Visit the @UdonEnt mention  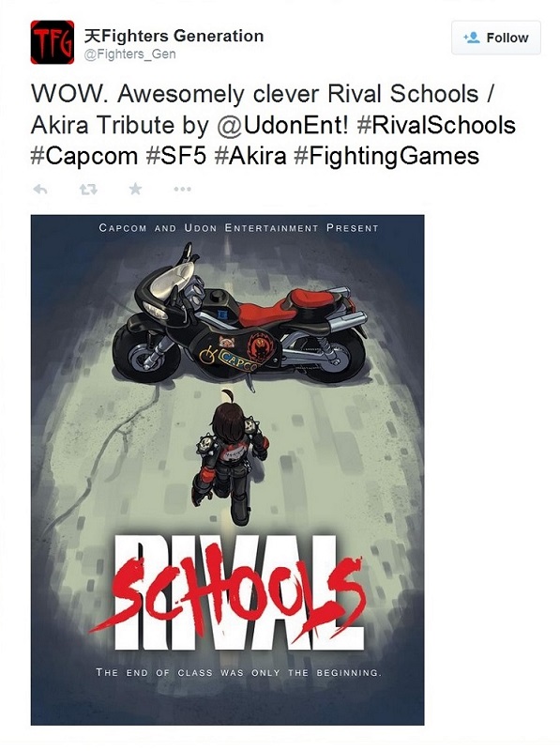click(x=282, y=125)
